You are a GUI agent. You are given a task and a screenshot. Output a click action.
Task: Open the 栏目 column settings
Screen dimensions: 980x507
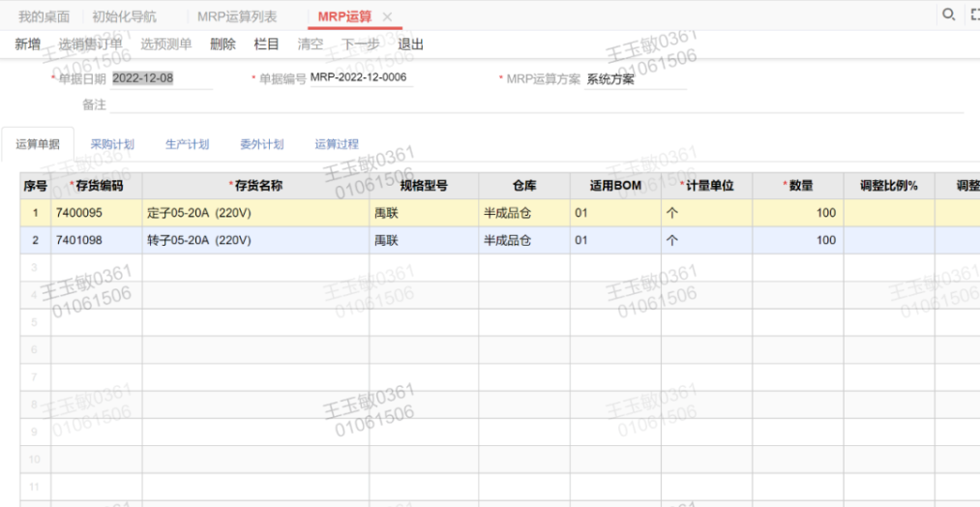tap(266, 45)
